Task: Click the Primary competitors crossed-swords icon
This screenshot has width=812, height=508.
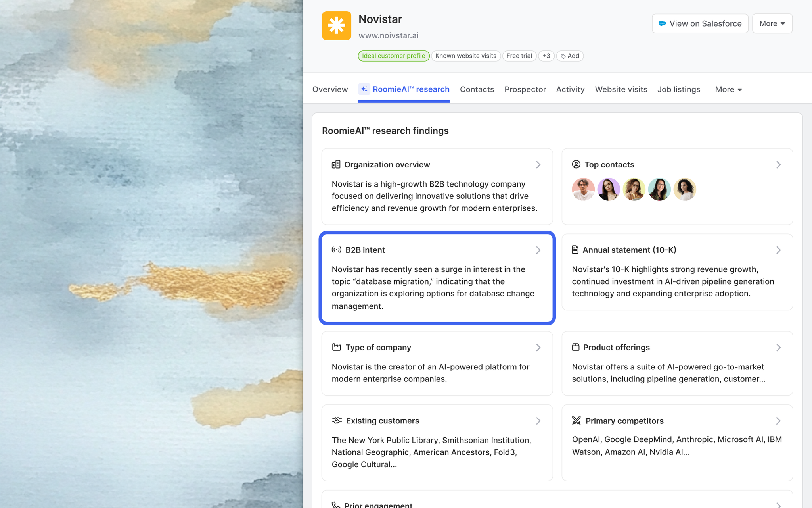Action: pos(576,421)
